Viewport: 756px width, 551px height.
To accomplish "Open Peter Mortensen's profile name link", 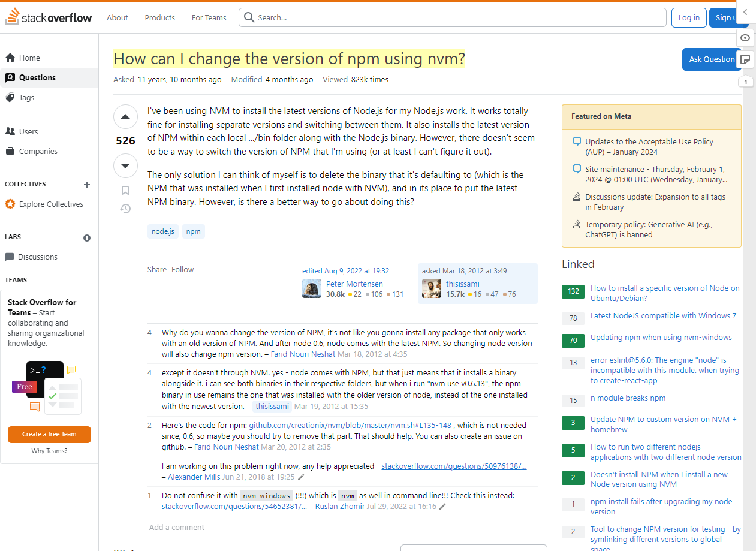I will pyautogui.click(x=354, y=284).
